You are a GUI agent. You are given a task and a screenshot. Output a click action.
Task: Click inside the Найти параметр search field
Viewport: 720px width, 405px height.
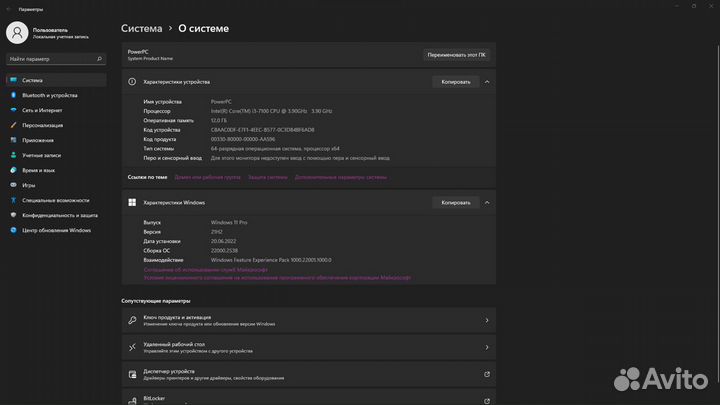(x=50, y=59)
